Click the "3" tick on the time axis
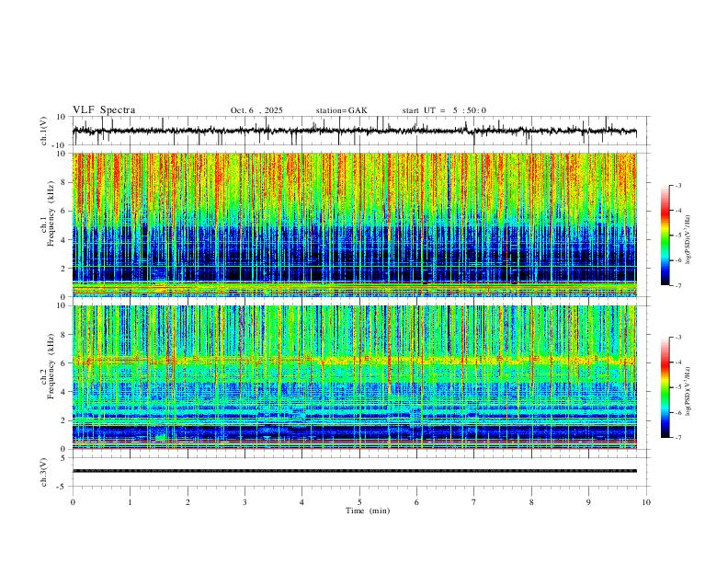 [x=245, y=502]
